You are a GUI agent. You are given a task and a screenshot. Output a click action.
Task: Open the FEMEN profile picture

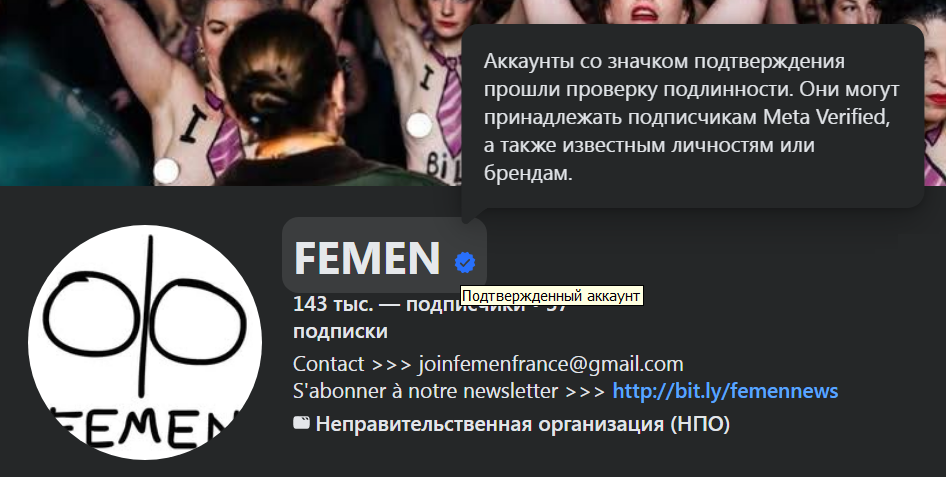pos(145,343)
